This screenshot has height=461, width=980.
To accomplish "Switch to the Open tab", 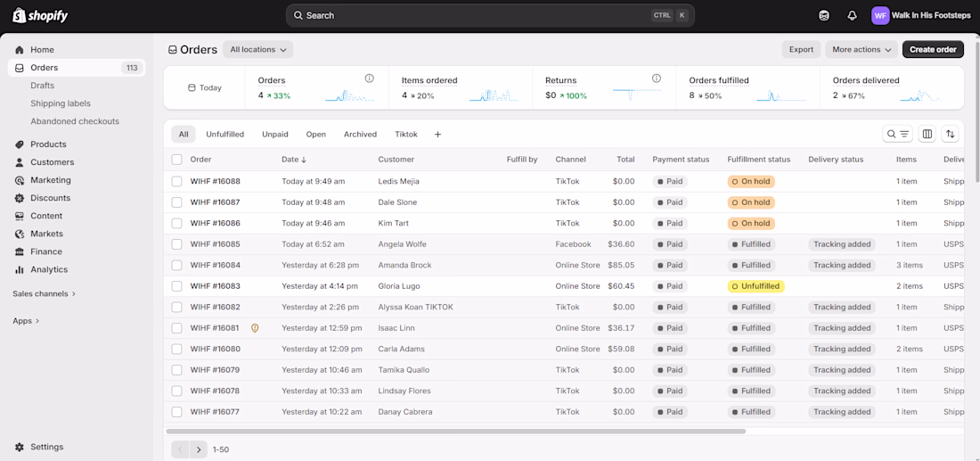I will [315, 135].
